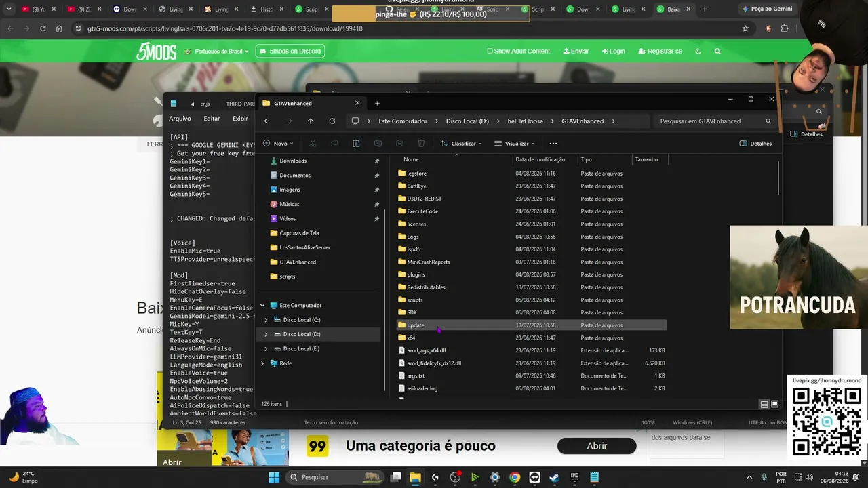This screenshot has height=488, width=868.
Task: Switch to the THIRD-PART Notepad tab
Action: click(240, 104)
